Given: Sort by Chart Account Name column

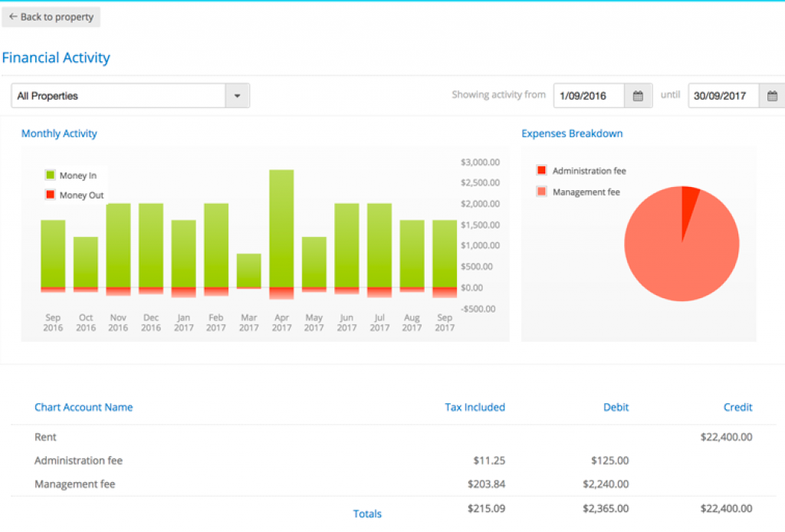Looking at the screenshot, I should pyautogui.click(x=84, y=407).
